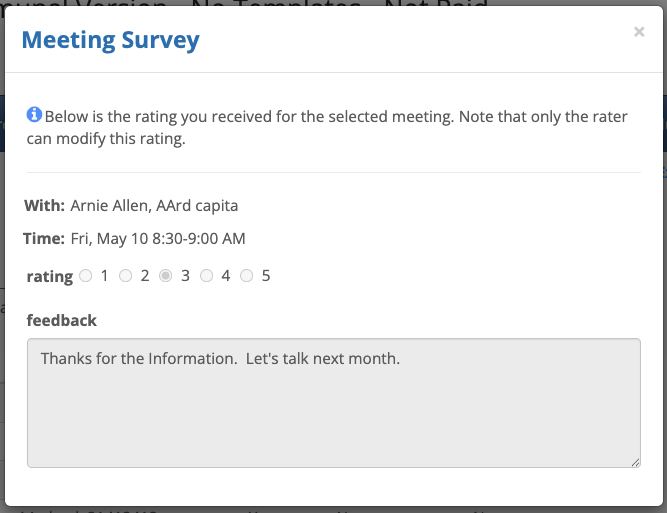
Task: Close the Meeting Survey dialog
Action: [x=639, y=32]
